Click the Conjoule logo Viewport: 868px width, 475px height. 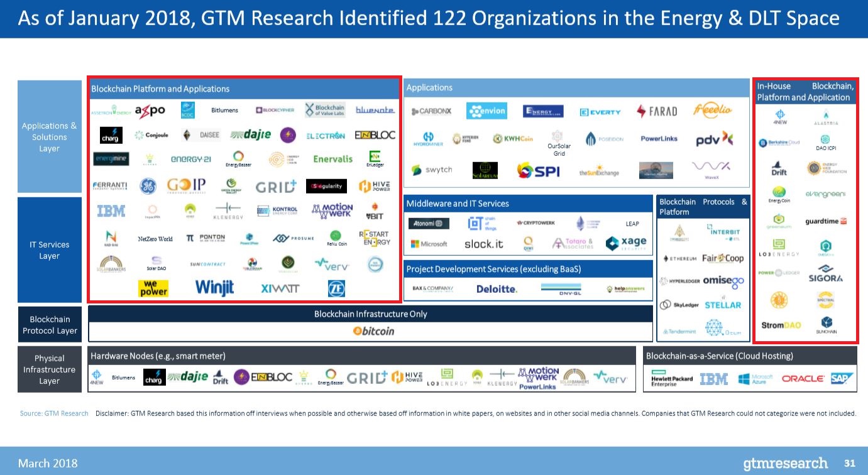pyautogui.click(x=151, y=135)
